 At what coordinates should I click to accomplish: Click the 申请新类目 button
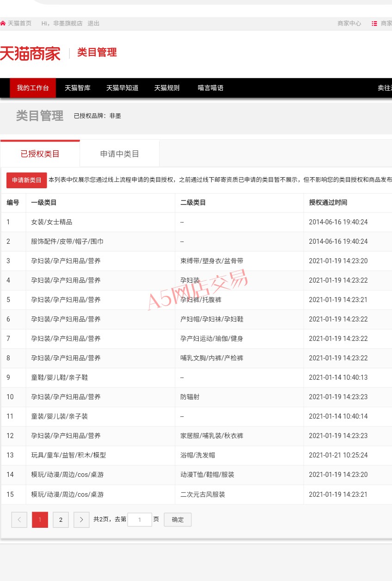pyautogui.click(x=27, y=180)
